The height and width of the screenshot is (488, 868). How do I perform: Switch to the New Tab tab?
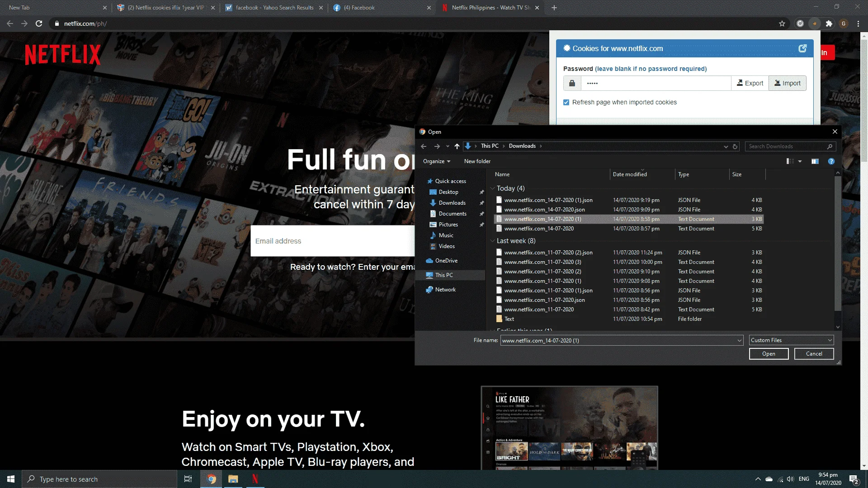[54, 8]
